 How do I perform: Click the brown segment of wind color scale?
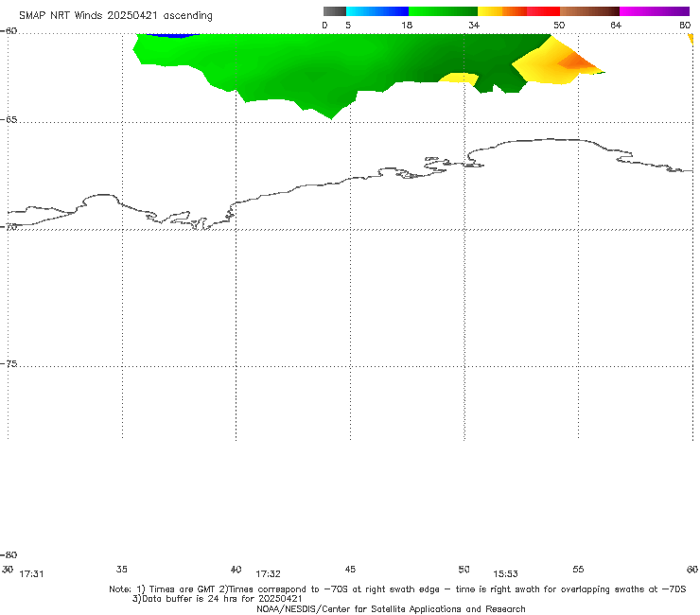(589, 11)
